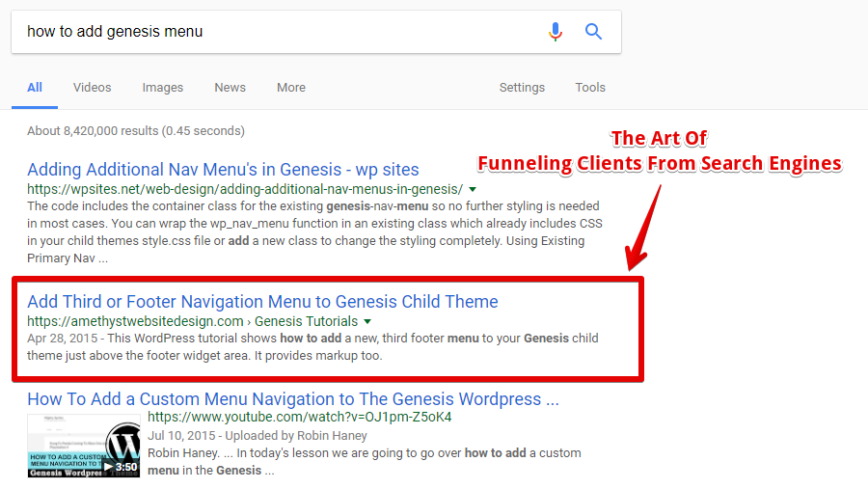Select the All results tab

click(x=35, y=88)
